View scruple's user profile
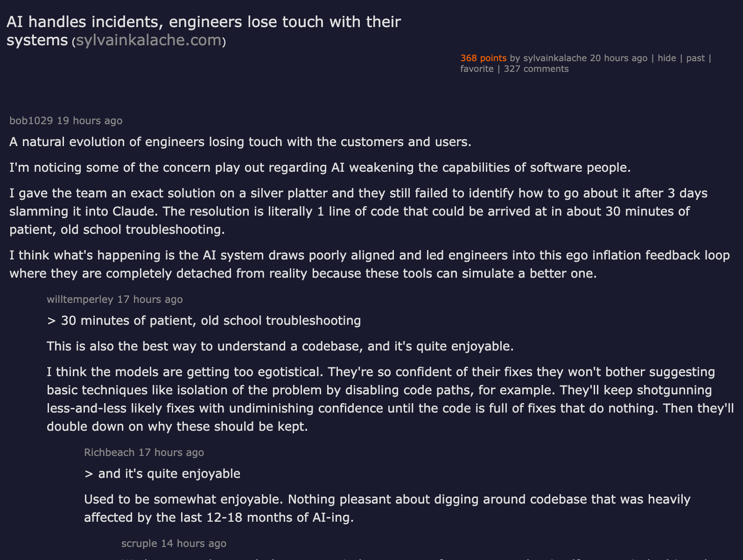The height and width of the screenshot is (560, 743). [139, 543]
